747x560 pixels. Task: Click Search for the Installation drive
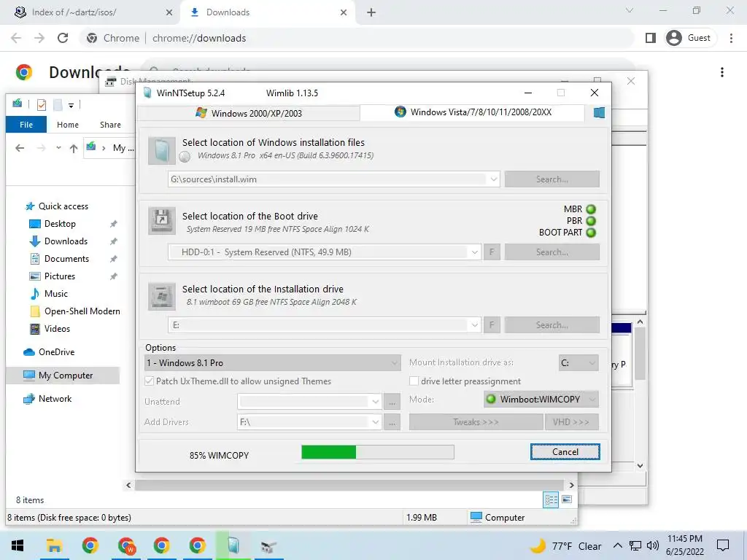(551, 325)
